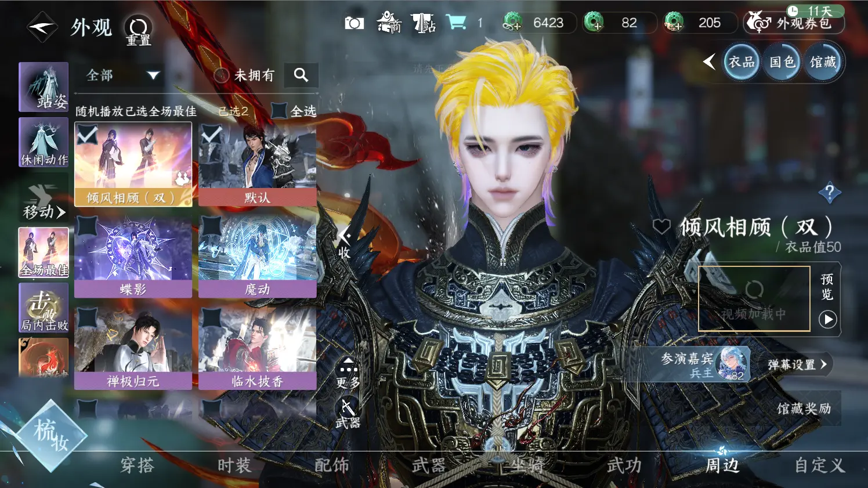This screenshot has height=488, width=868.
Task: Open the help question mark icon
Action: 830,192
